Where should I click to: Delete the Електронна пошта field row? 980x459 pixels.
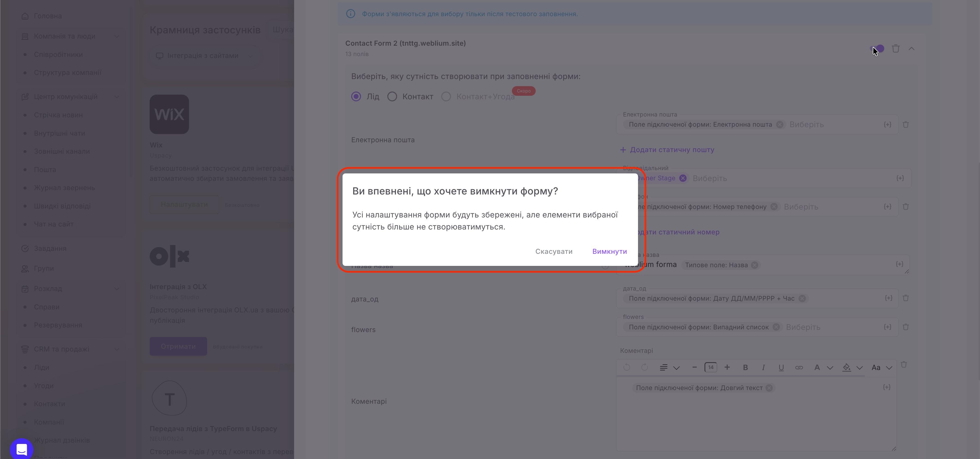(x=906, y=125)
